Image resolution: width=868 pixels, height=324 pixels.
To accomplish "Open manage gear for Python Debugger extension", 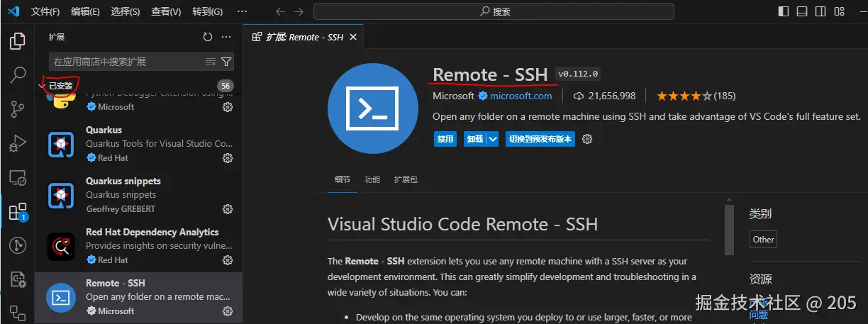I will coord(228,107).
